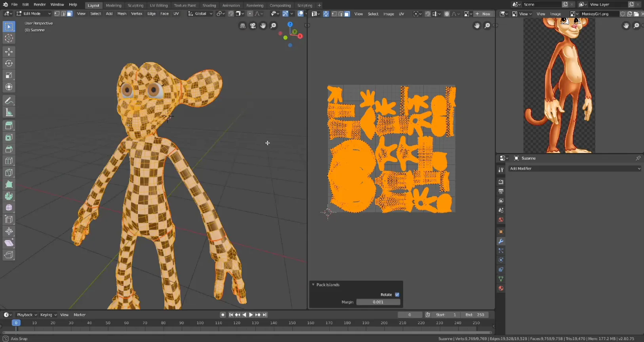The width and height of the screenshot is (644, 342).
Task: Click the New image button
Action: (483, 14)
